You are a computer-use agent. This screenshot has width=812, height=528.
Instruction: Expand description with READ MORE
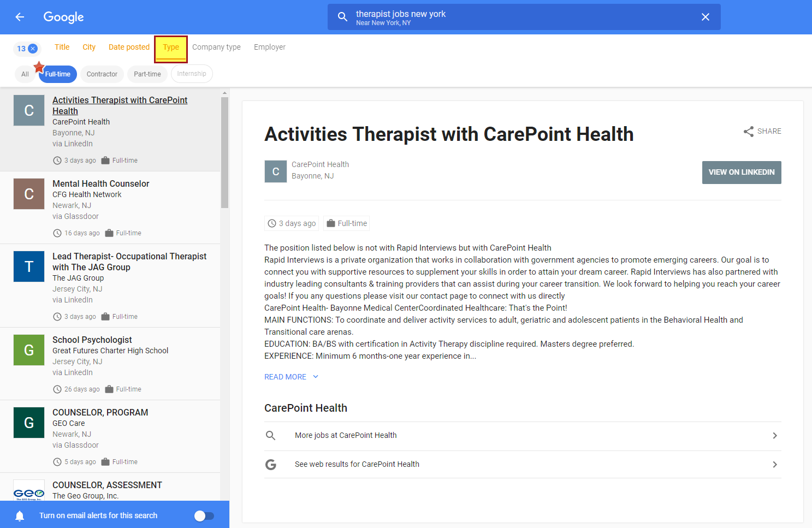291,377
